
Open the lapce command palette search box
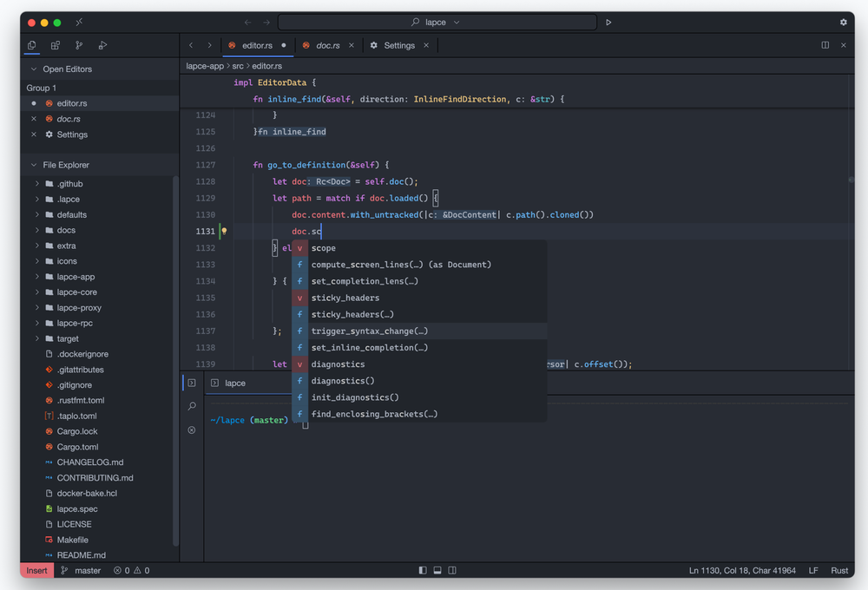click(437, 23)
